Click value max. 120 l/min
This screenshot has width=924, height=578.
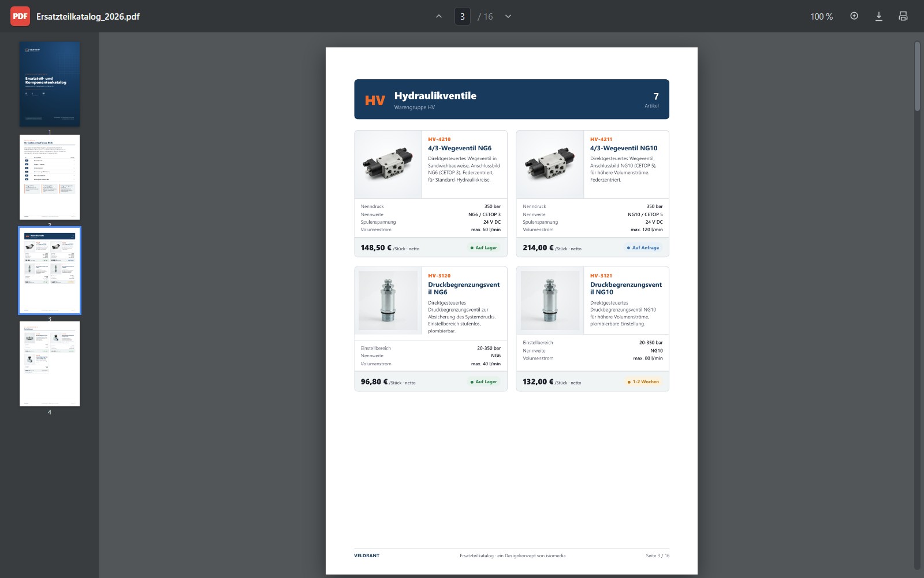click(x=647, y=229)
